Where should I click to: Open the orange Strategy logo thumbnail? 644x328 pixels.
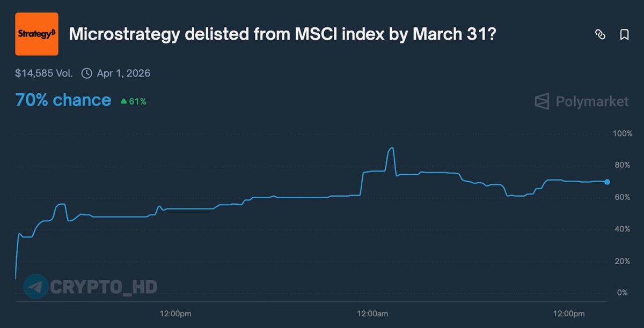[36, 34]
